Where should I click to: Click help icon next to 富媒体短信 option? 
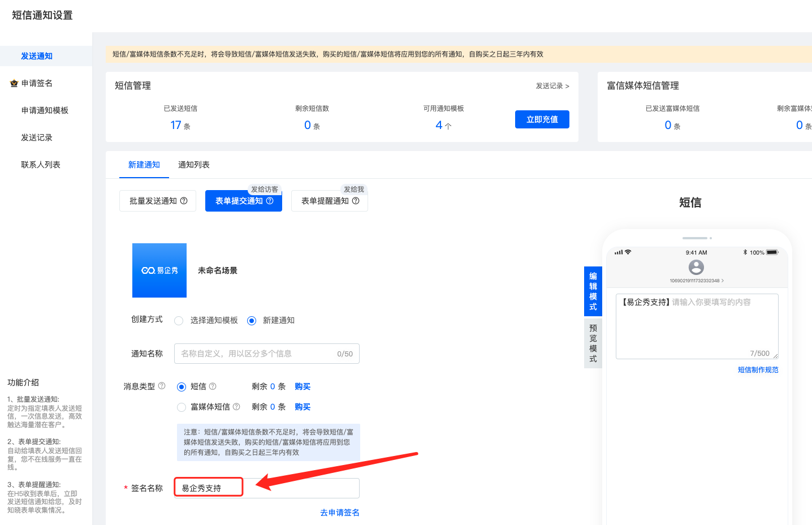[x=236, y=407]
